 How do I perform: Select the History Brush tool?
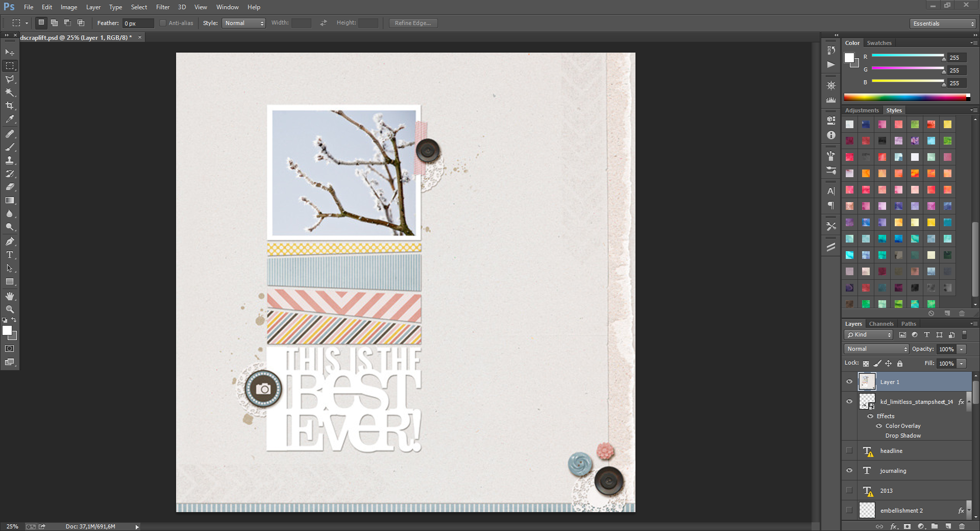[10, 174]
